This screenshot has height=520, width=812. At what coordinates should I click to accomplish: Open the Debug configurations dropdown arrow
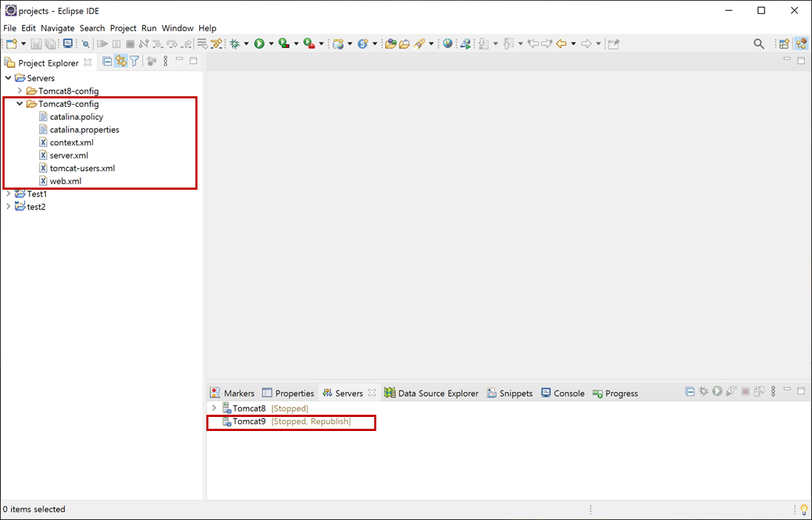[x=247, y=44]
